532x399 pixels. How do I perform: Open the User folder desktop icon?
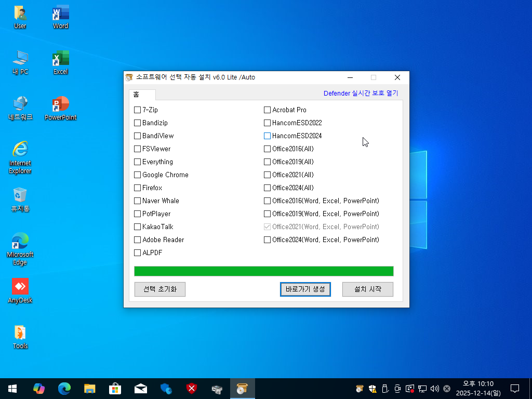20,17
